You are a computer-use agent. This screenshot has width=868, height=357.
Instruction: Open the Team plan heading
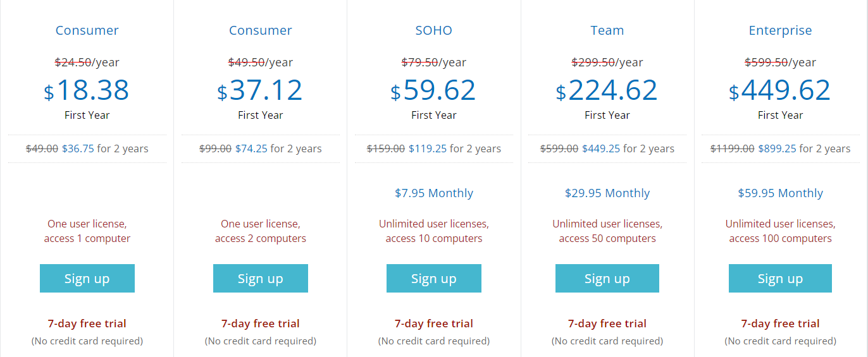(x=607, y=30)
